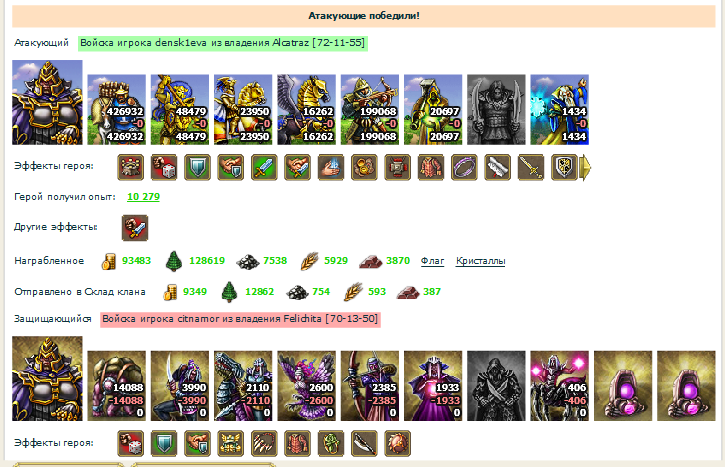
Task: Click the defender's greyed-out assassin unit
Action: pos(496,386)
